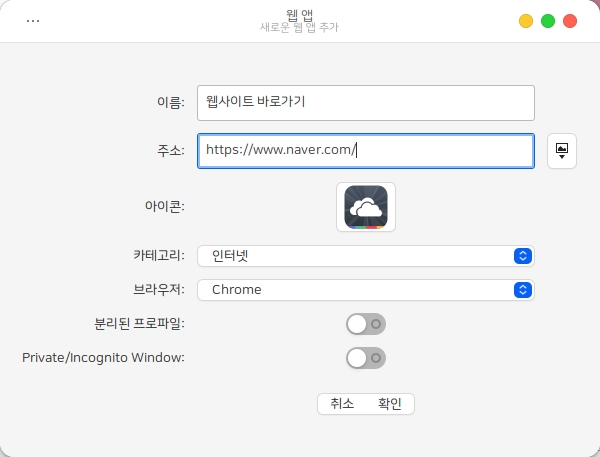Viewport: 600px width, 457px height.
Task: Minimize the window with the yellow button
Action: click(x=526, y=21)
